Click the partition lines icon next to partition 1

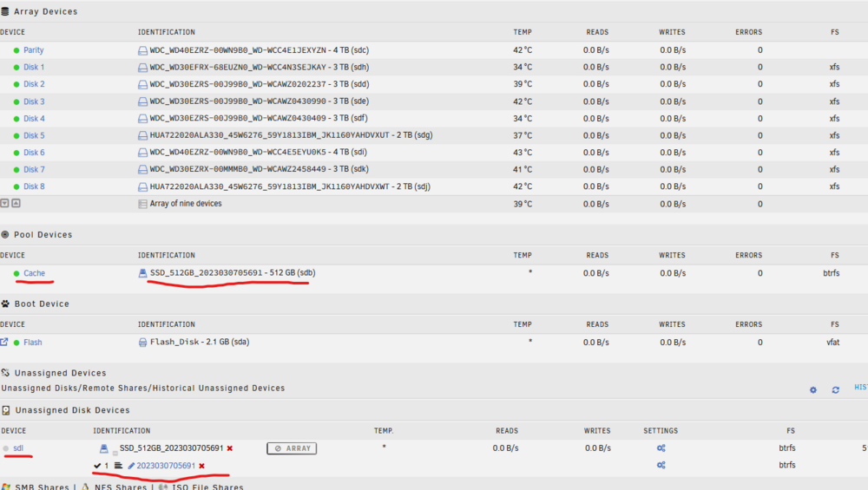(118, 466)
